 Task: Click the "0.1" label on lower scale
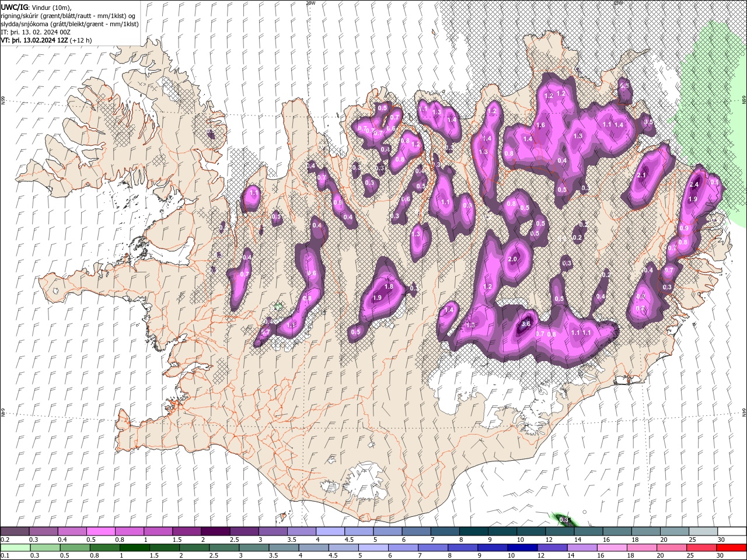coord(4,556)
